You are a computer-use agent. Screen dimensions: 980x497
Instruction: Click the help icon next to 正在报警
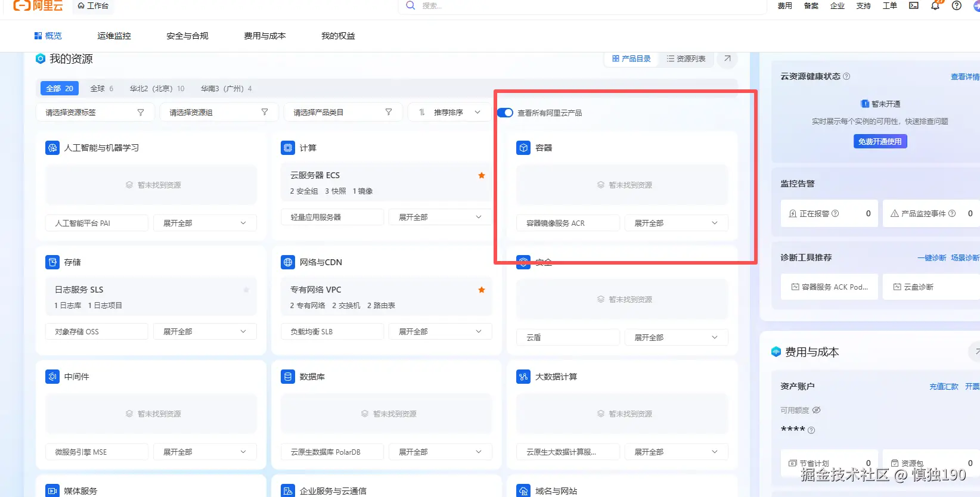[x=835, y=213]
